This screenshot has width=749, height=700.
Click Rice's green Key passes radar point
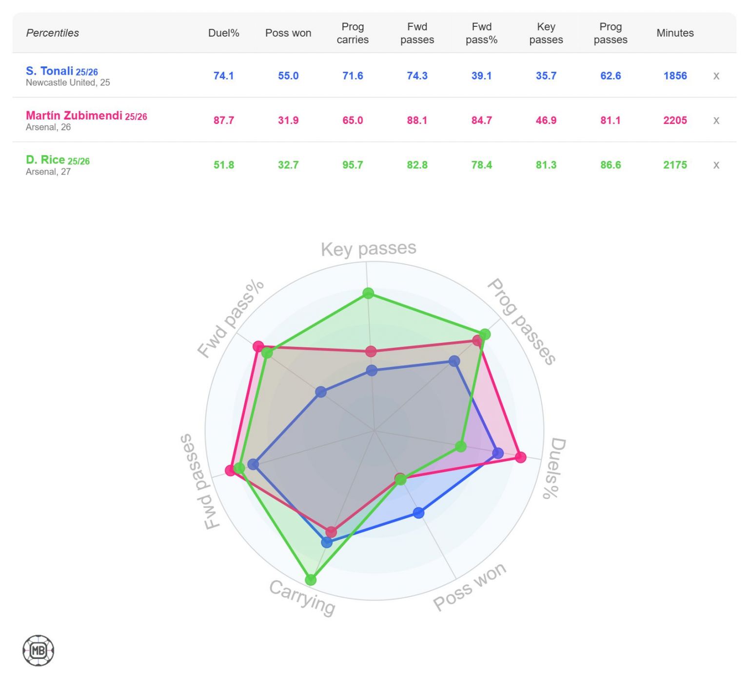pos(368,293)
